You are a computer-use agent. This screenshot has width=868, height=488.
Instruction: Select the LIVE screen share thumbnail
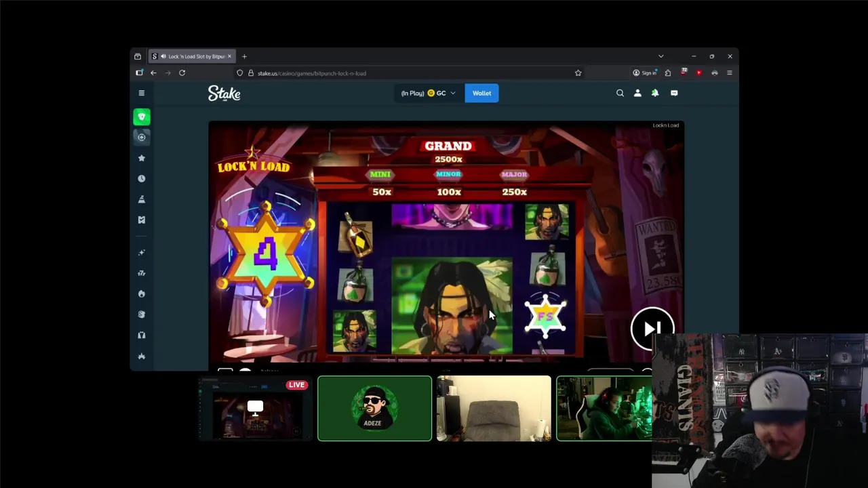coord(255,409)
